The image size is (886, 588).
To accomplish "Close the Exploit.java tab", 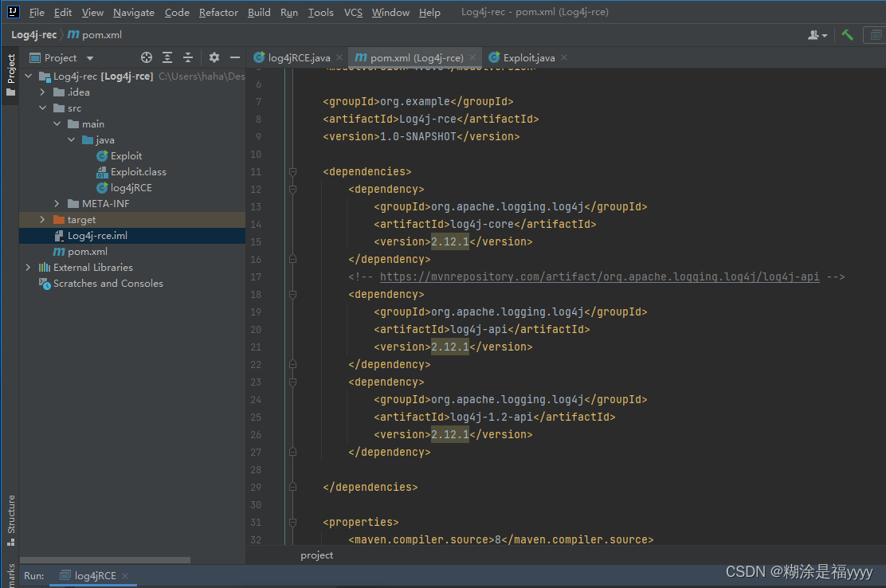I will pos(564,57).
